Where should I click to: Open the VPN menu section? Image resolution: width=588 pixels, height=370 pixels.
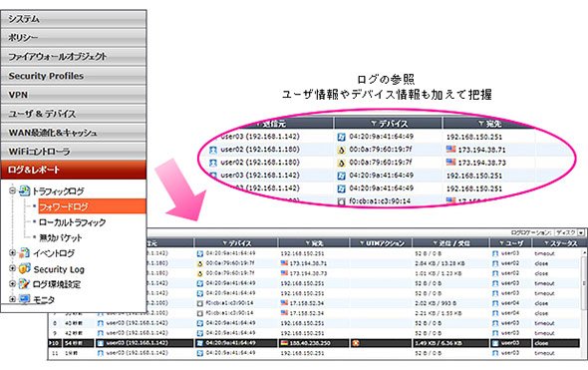pyautogui.click(x=74, y=95)
